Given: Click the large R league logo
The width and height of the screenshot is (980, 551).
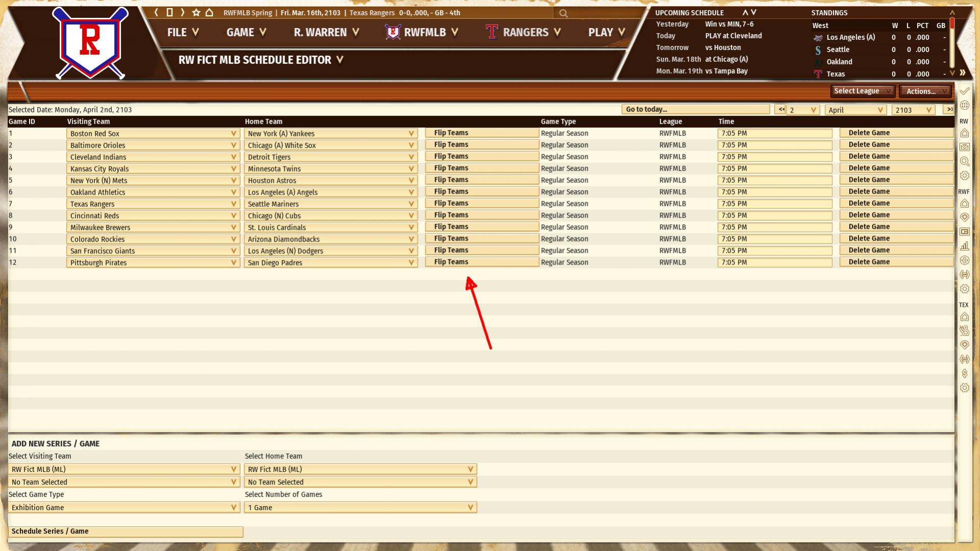Looking at the screenshot, I should (x=90, y=43).
